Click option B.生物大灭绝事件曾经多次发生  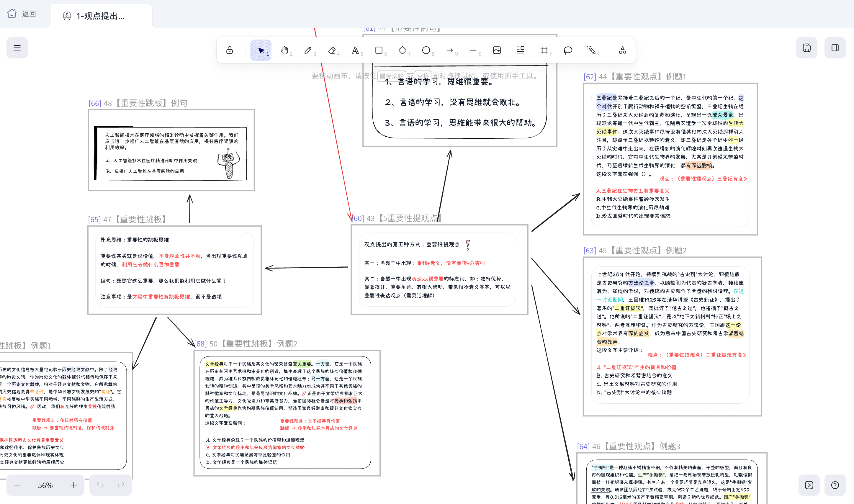(633, 199)
